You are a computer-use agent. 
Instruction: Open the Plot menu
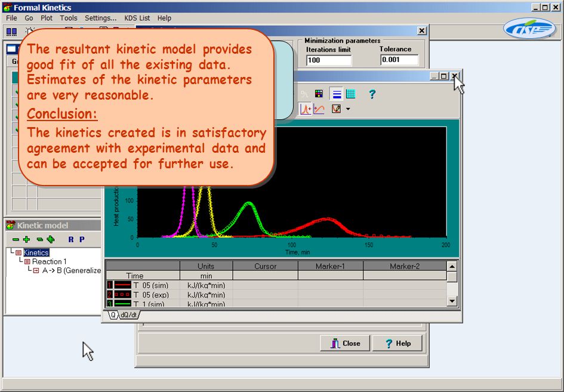(x=47, y=18)
